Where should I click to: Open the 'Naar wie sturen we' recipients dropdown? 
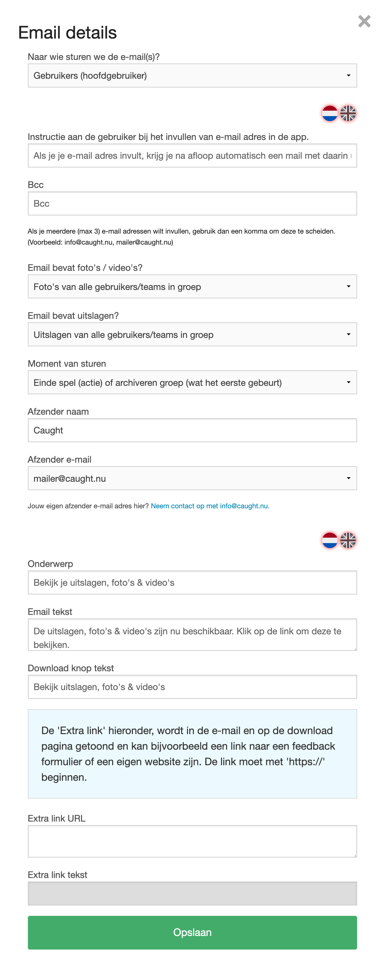tap(192, 76)
